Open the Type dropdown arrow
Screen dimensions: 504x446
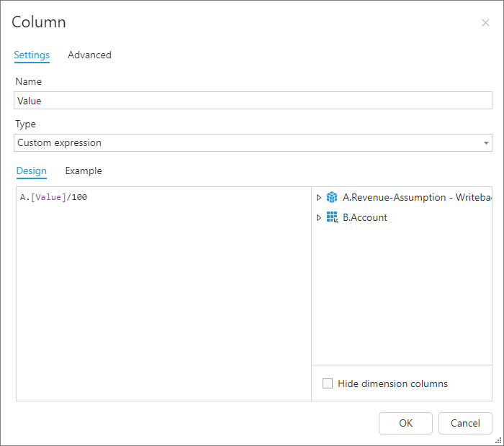[x=486, y=143]
